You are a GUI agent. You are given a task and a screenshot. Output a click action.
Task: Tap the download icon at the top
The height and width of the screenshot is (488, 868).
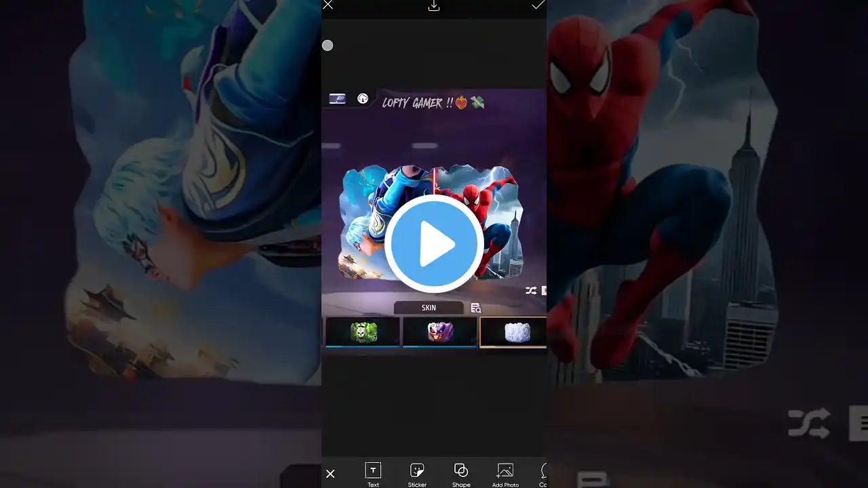tap(434, 5)
